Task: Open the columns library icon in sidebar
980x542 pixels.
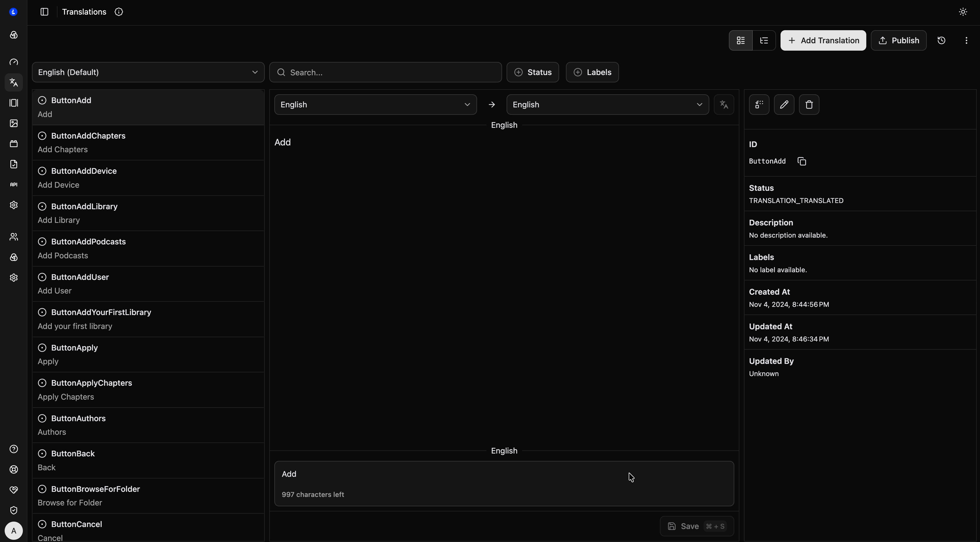Action: pyautogui.click(x=14, y=103)
